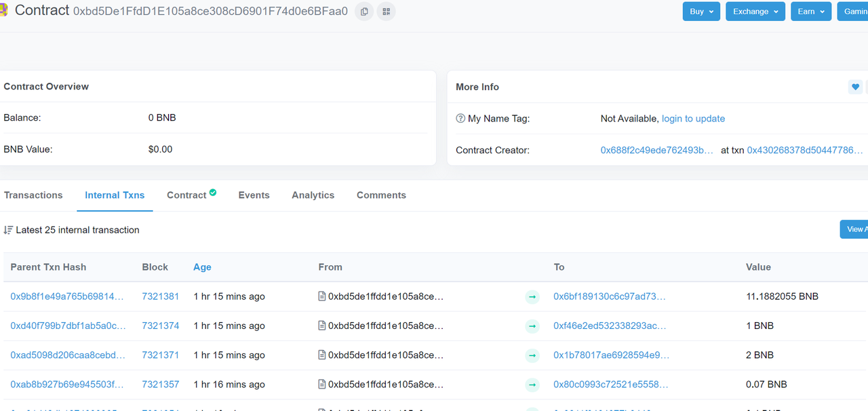Open the Earn dropdown menu
The image size is (868, 411).
tap(811, 12)
